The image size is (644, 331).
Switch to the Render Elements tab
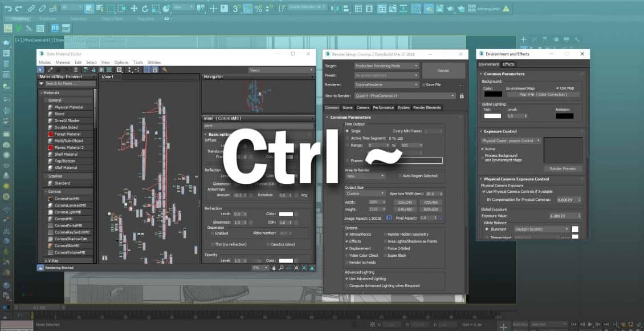(427, 107)
